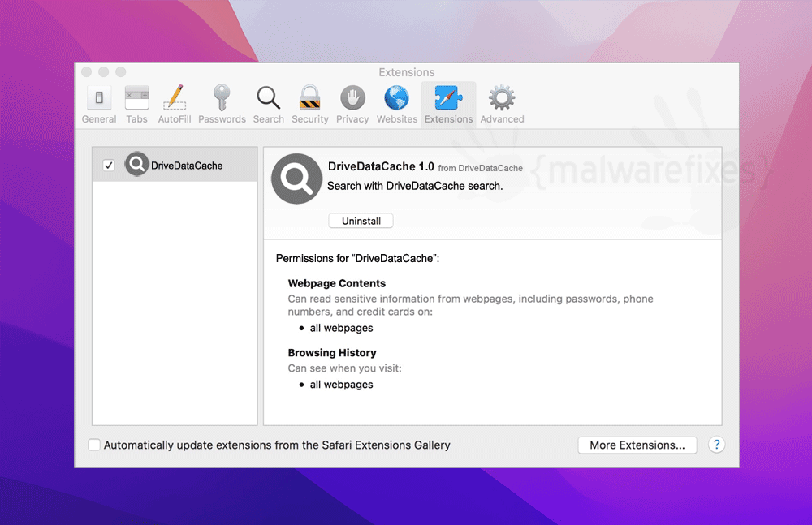Click the Permissions for "DriveDataCache" label
The height and width of the screenshot is (525, 812).
click(x=357, y=258)
